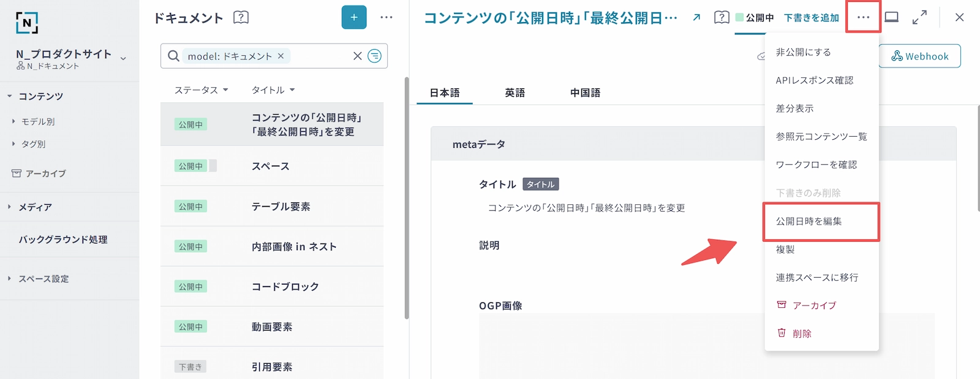Open the three-dot menu beside content title
Screen dimensions: 980x379
[863, 17]
